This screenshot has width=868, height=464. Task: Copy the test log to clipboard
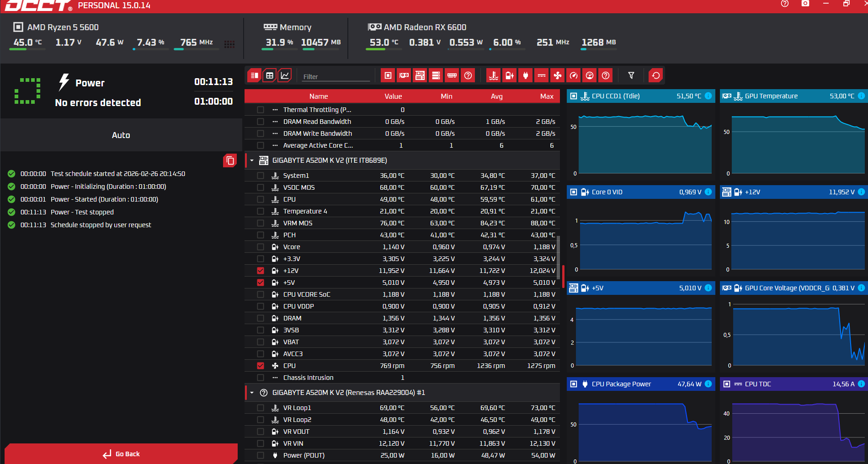pyautogui.click(x=230, y=160)
